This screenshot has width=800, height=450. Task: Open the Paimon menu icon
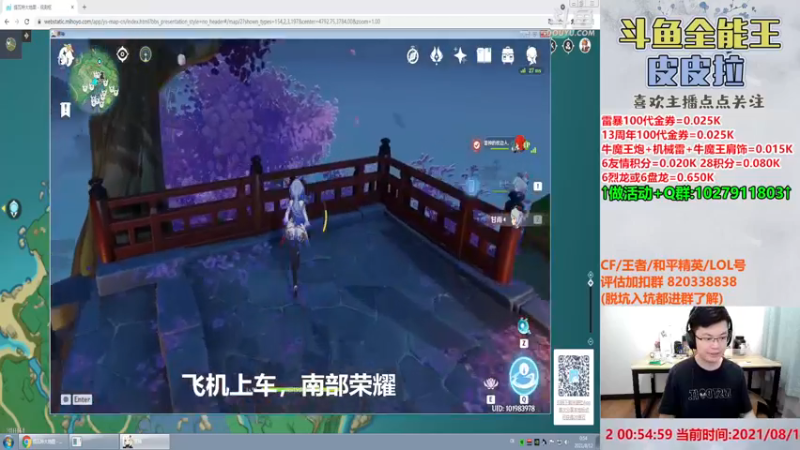pyautogui.click(x=66, y=55)
